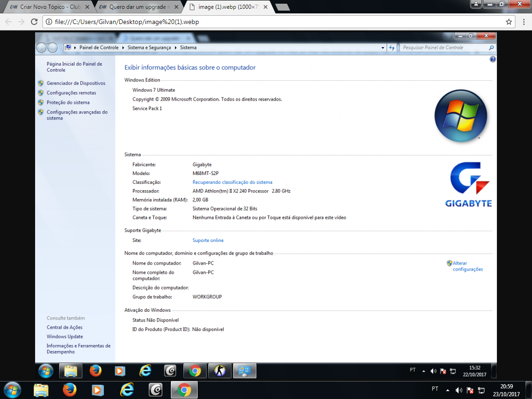Select the image (1).webp Chrome tab
The image size is (532, 399).
[x=228, y=7]
